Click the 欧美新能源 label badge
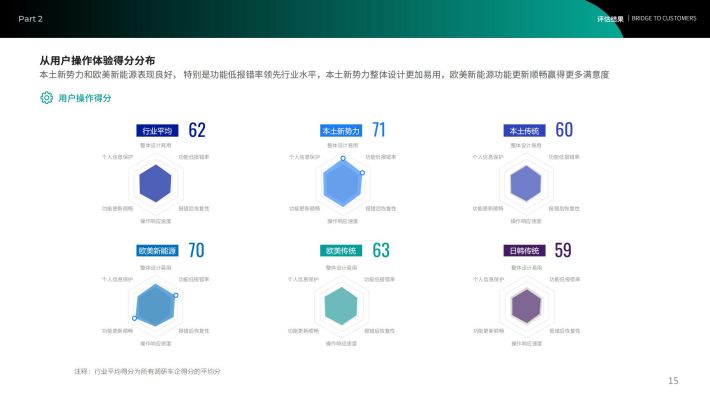Screen dimensions: 710x399 pyautogui.click(x=157, y=251)
